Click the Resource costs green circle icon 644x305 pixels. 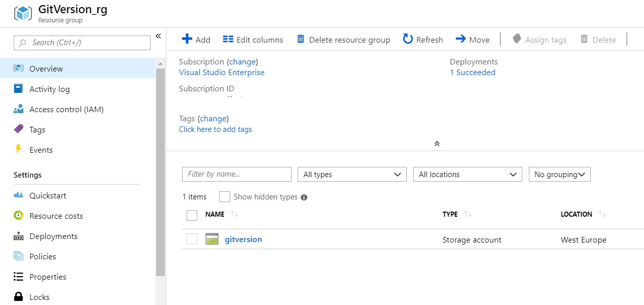coord(19,216)
